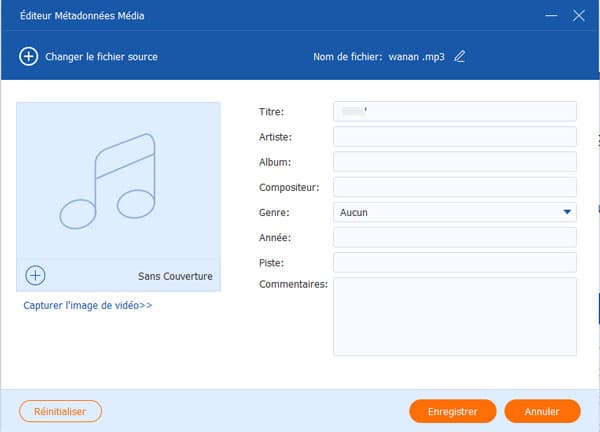Focus the Titre input field
Viewport: 600px width, 432px height.
(x=455, y=111)
